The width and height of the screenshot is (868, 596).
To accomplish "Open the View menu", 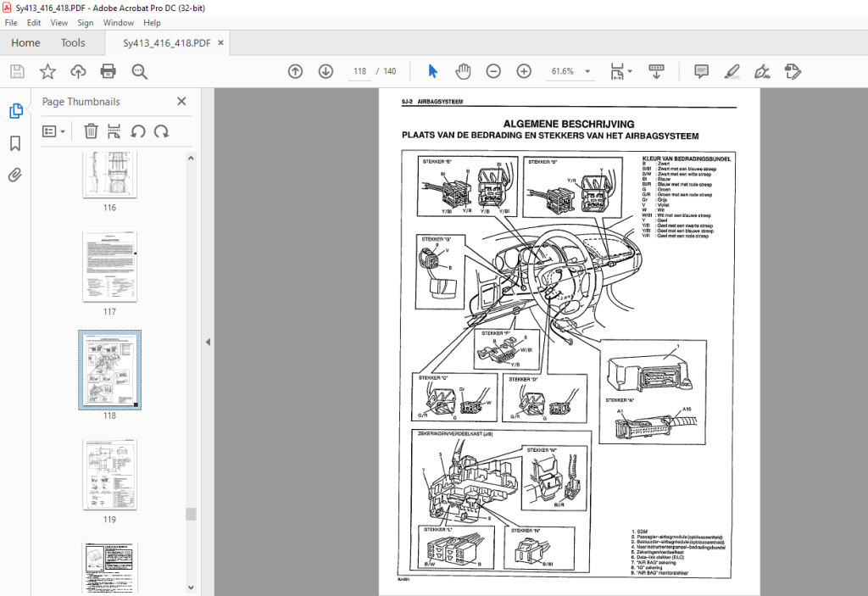I will 59,23.
